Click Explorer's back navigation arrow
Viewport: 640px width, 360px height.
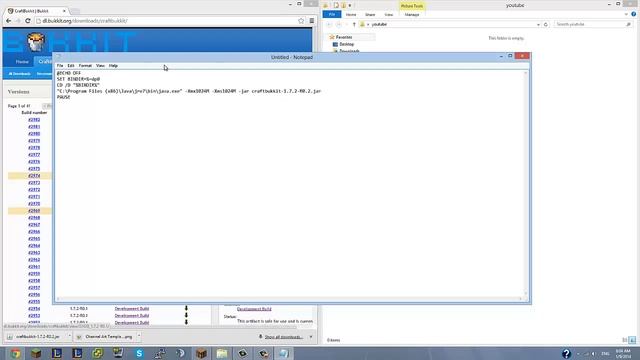pos(329,24)
